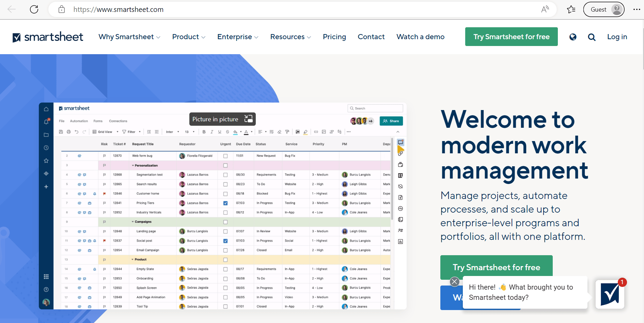Check Urgent box for Landing page row
The image size is (644, 323).
click(x=225, y=231)
